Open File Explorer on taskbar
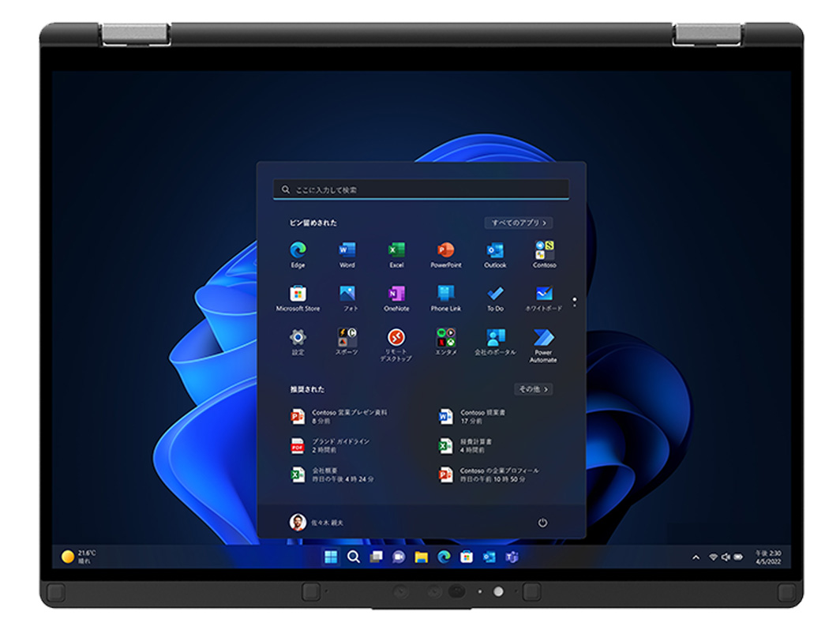The image size is (840, 630). [x=421, y=557]
